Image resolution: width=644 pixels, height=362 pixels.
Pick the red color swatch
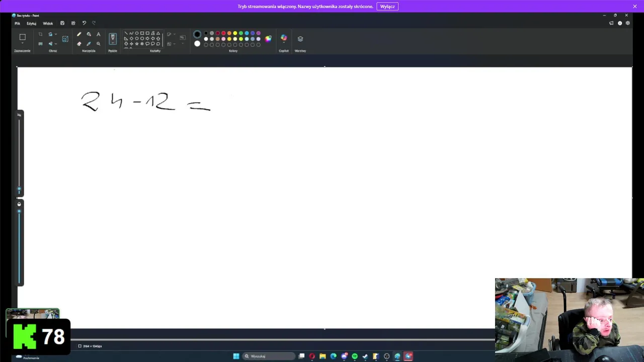coord(223,33)
